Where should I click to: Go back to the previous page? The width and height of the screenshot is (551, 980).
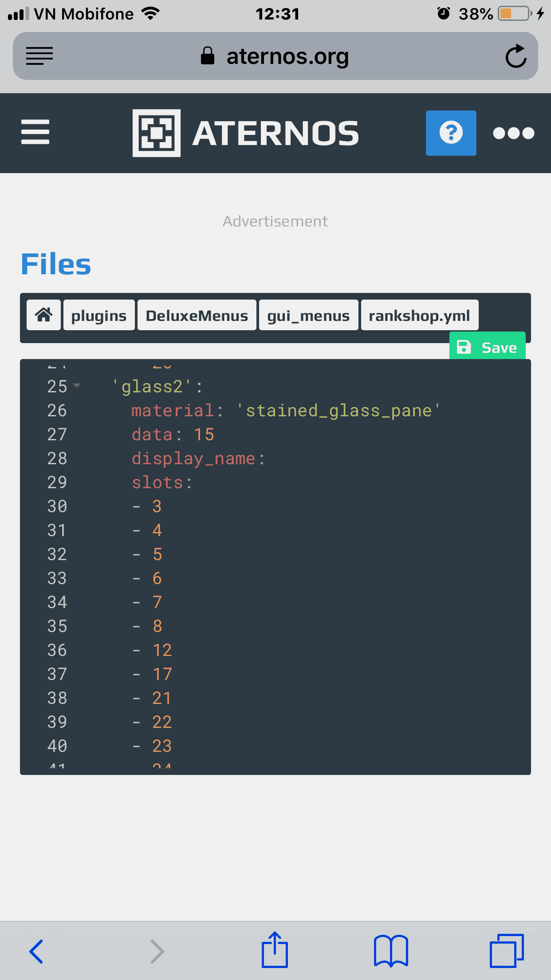click(36, 951)
